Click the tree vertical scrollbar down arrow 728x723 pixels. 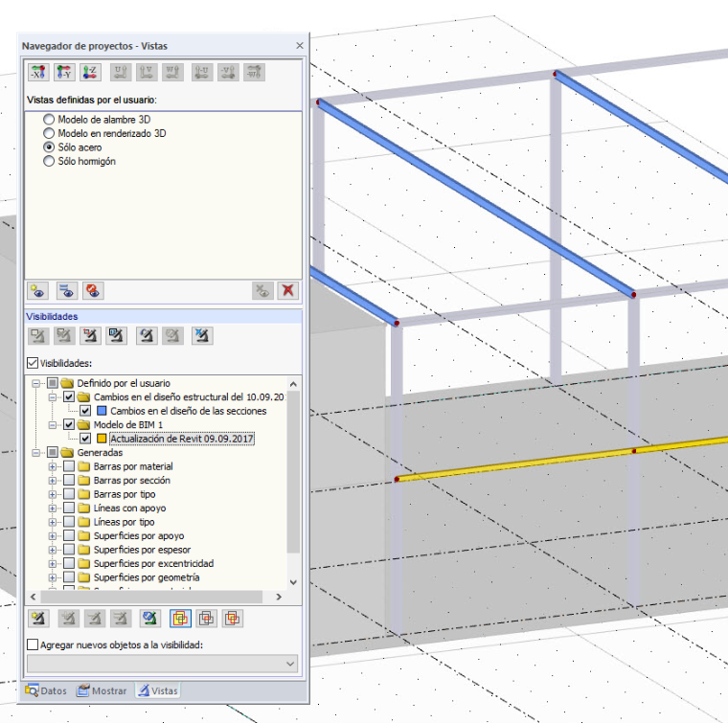(x=293, y=582)
